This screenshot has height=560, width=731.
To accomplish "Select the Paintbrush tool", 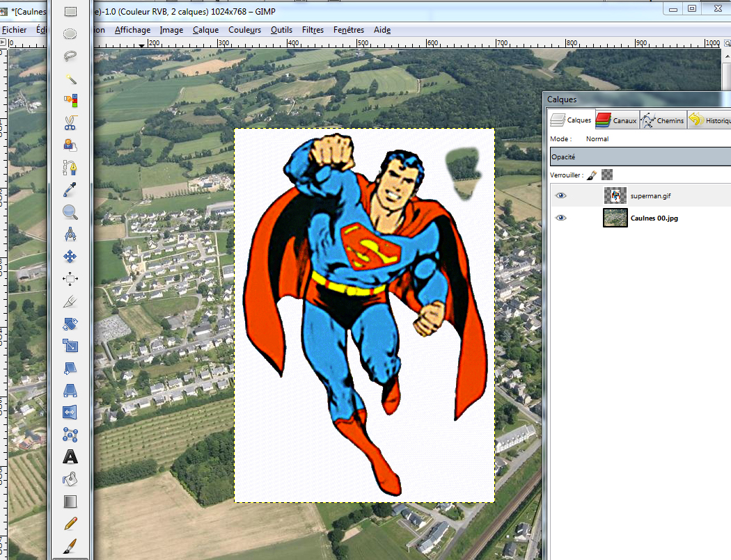I will (x=70, y=546).
